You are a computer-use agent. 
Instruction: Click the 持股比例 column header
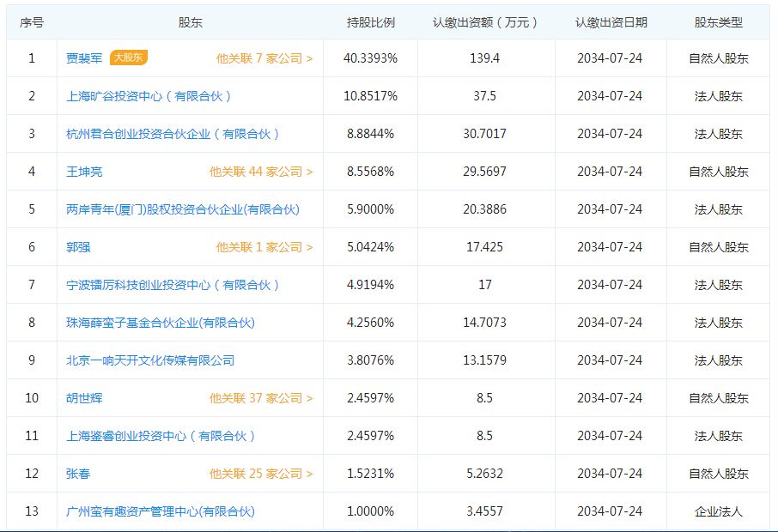[x=371, y=22]
